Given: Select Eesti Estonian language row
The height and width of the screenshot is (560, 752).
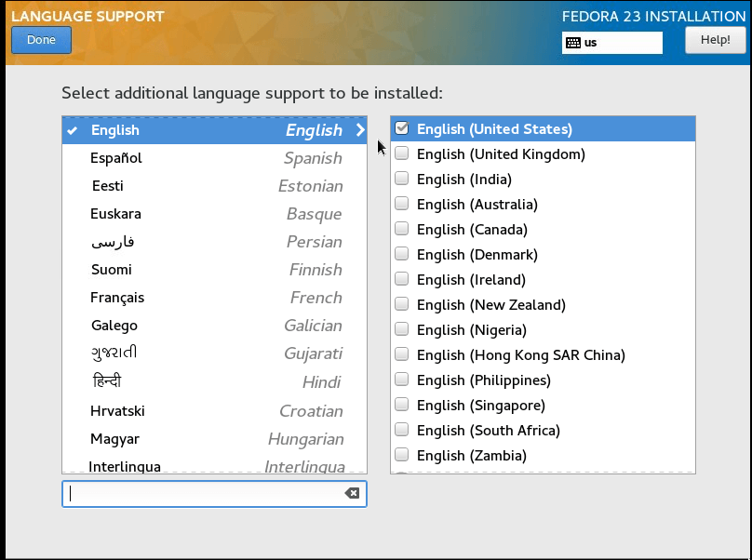Looking at the screenshot, I should (x=214, y=186).
